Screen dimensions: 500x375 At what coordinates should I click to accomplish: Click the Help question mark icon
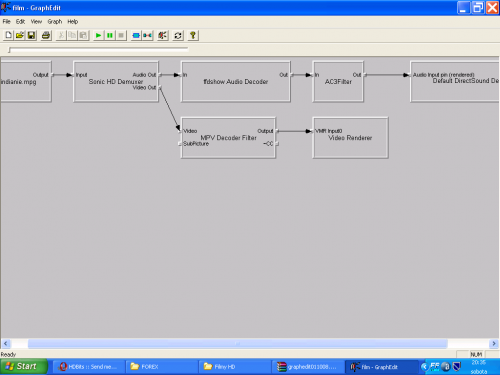coord(193,35)
